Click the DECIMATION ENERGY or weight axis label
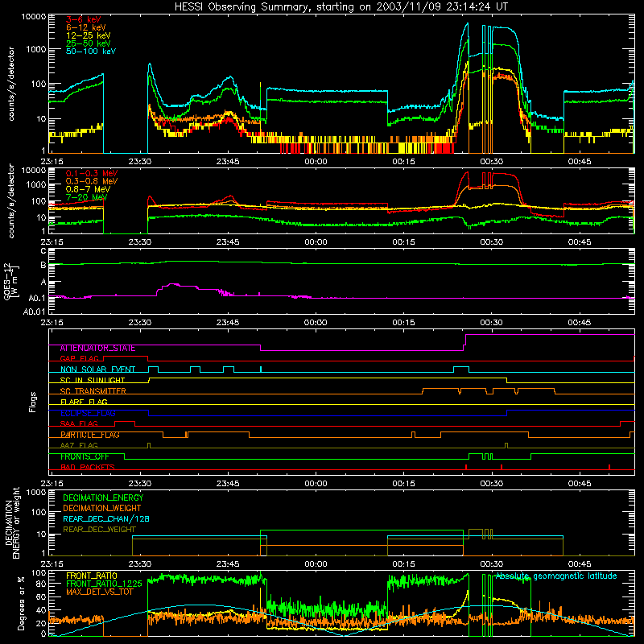The width and height of the screenshot is (644, 644). coord(12,523)
